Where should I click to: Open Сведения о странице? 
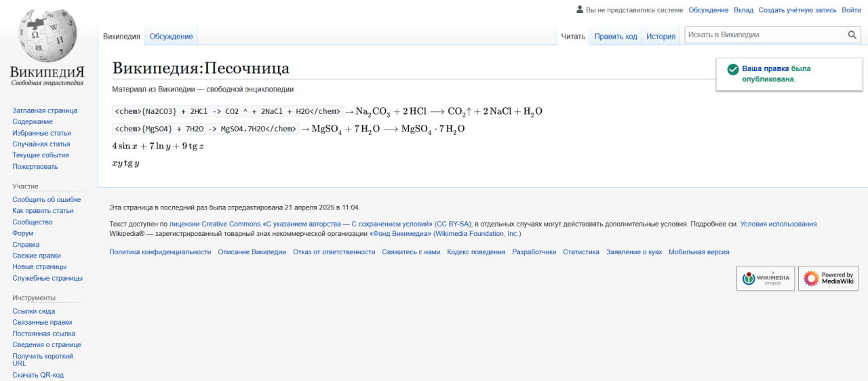click(x=47, y=344)
